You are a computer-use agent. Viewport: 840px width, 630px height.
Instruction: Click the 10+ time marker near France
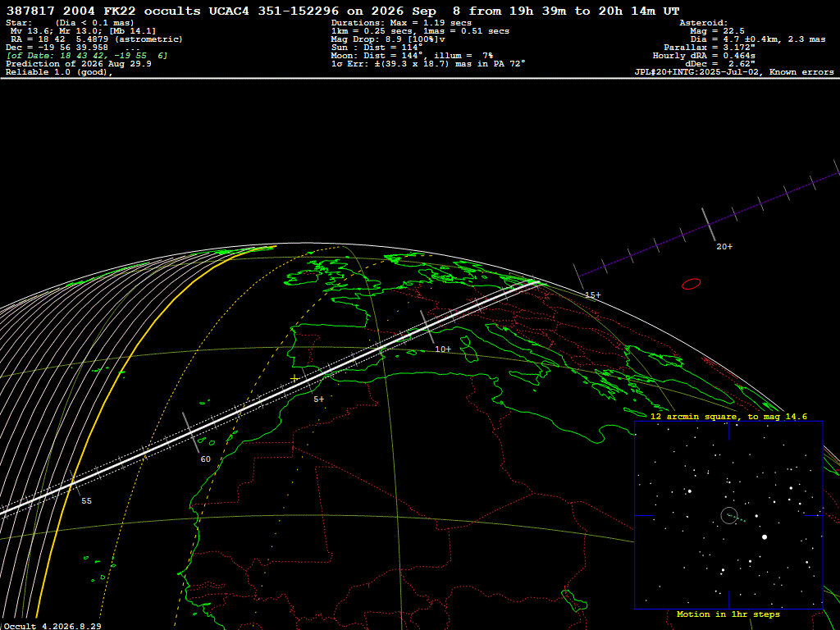coord(443,349)
